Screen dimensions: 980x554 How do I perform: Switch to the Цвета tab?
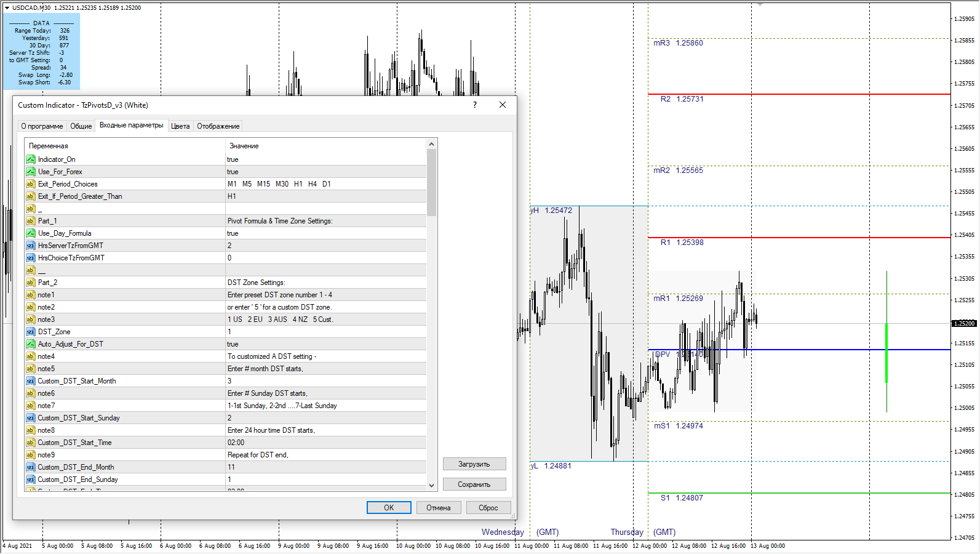point(180,126)
